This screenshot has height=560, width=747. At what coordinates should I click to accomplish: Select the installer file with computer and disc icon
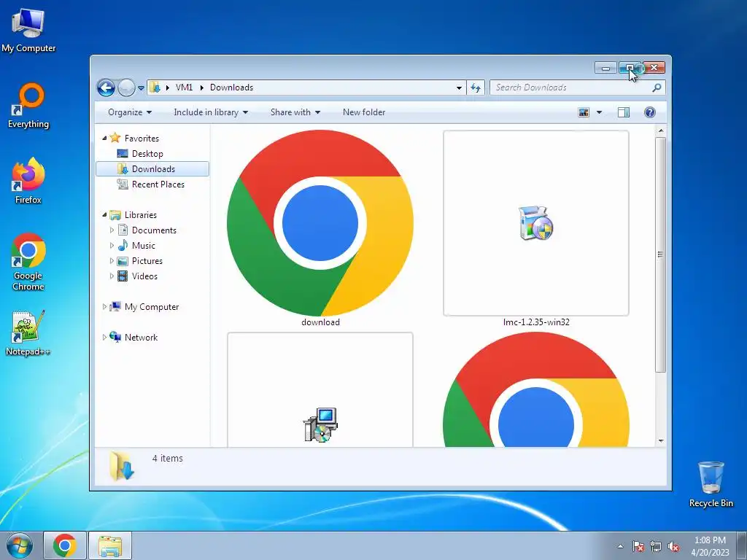click(x=320, y=391)
